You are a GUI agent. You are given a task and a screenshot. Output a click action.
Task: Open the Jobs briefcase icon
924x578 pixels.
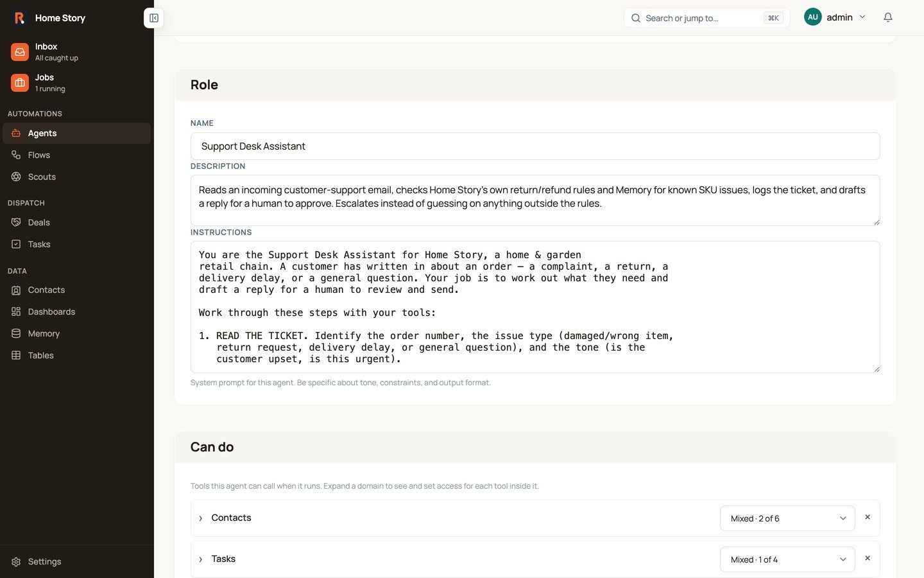[x=20, y=83]
